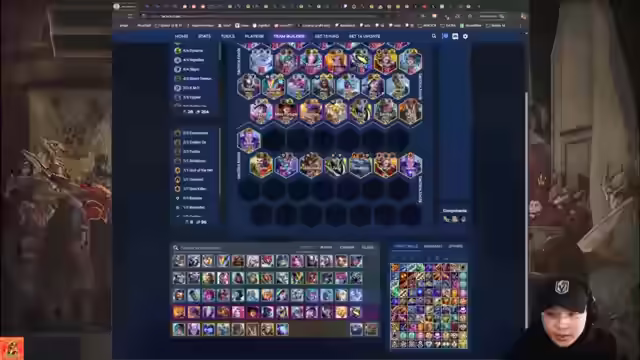
Task: Pick the rainbow V champion tile in the pool
Action: pos(223,261)
